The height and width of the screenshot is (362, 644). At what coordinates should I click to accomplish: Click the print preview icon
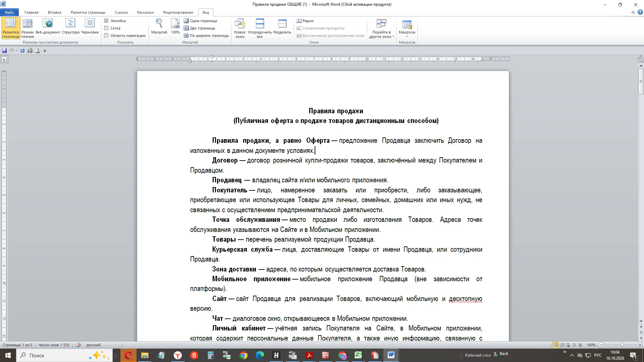(37, 51)
